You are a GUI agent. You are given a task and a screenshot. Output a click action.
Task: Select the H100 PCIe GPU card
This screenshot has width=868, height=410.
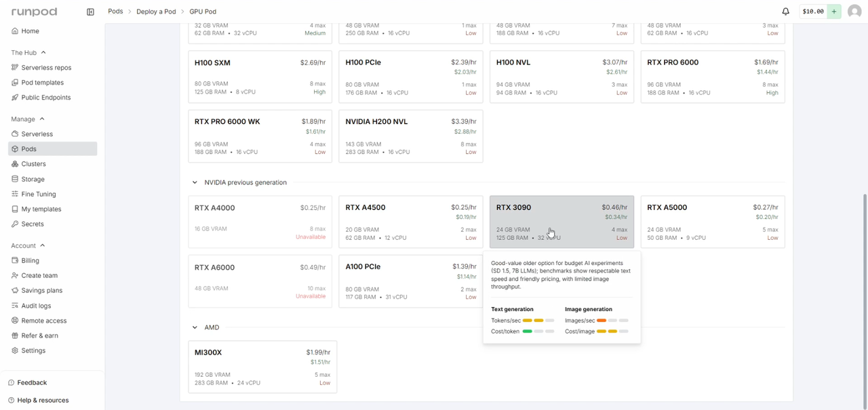411,77
